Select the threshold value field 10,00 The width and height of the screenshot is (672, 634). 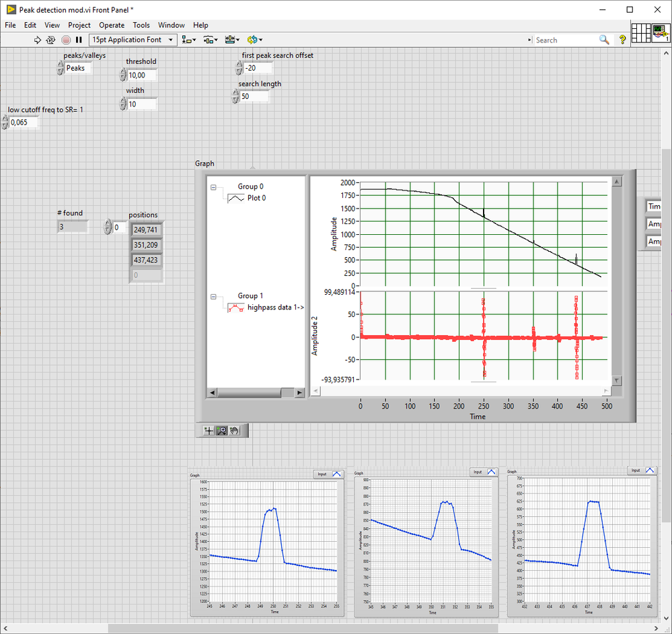(x=142, y=75)
